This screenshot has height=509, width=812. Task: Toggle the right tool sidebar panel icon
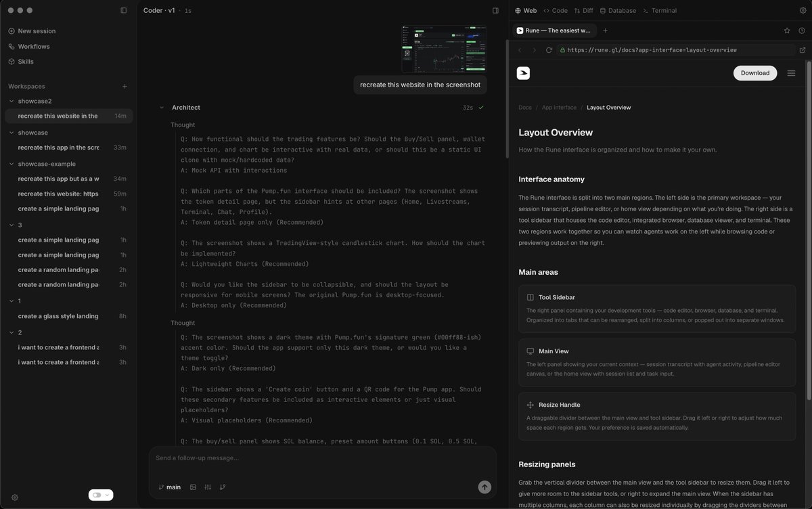pyautogui.click(x=495, y=11)
